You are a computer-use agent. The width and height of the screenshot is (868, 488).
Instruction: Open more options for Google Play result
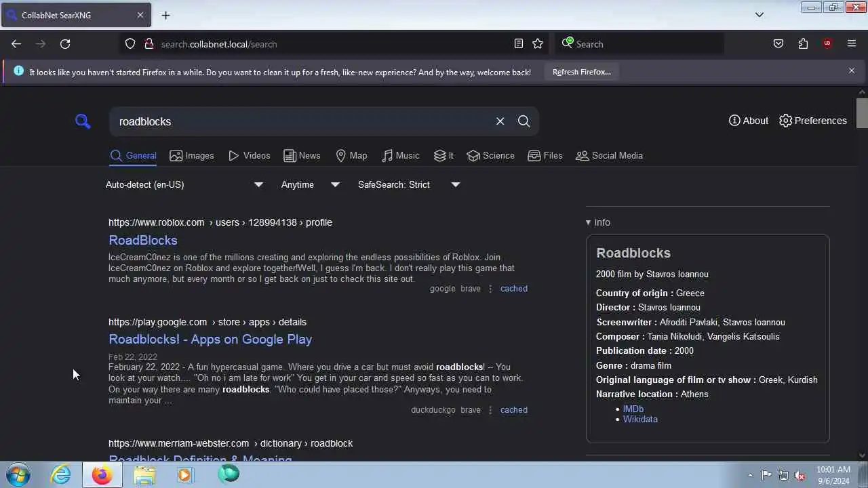(490, 410)
